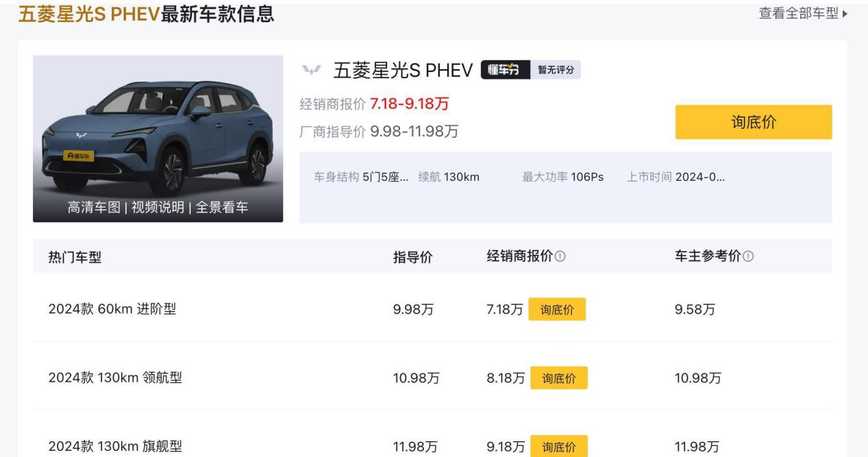Click the large 询底价 button
This screenshot has height=457, width=868.
pos(754,122)
